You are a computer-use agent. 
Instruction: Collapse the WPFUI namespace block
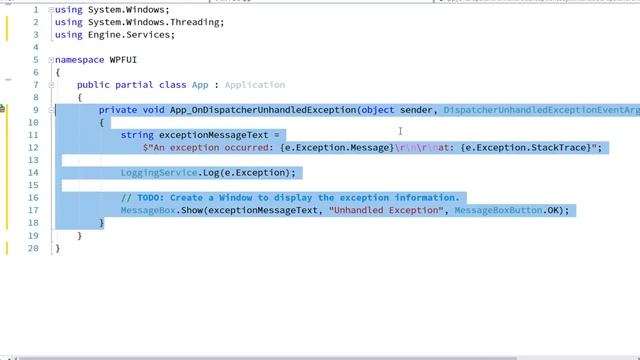pyautogui.click(x=51, y=60)
